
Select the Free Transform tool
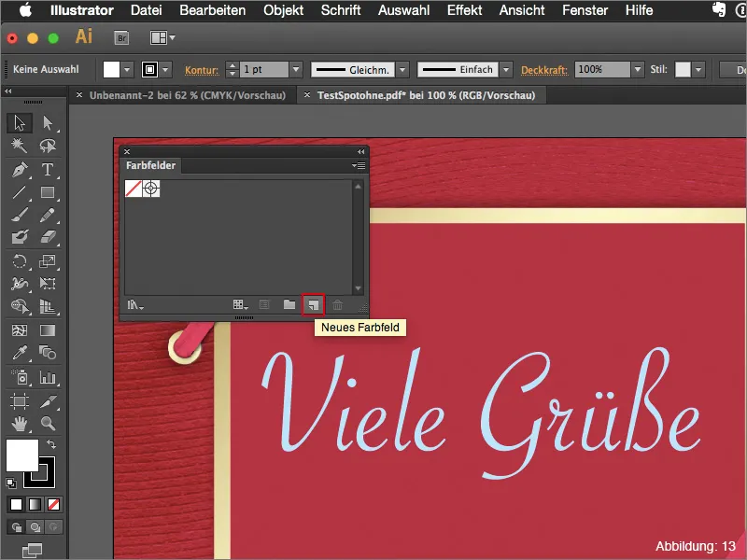(x=48, y=284)
